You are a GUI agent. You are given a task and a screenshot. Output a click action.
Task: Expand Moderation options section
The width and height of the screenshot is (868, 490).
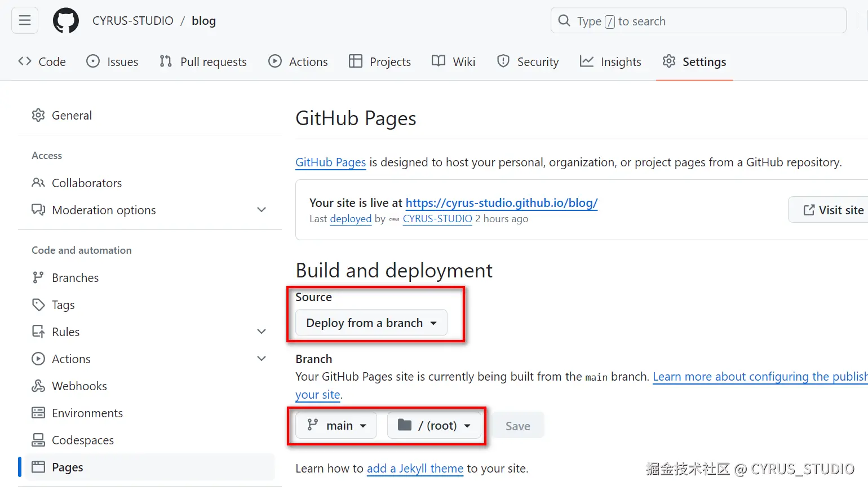pyautogui.click(x=262, y=210)
